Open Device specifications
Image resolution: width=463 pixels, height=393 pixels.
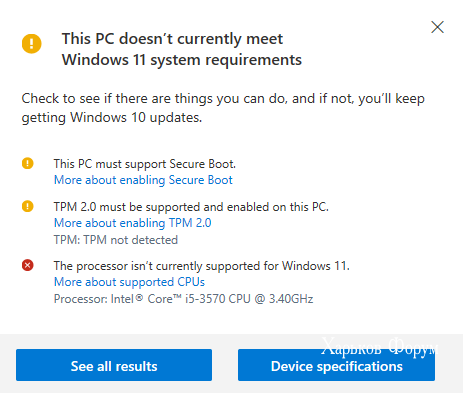click(336, 365)
